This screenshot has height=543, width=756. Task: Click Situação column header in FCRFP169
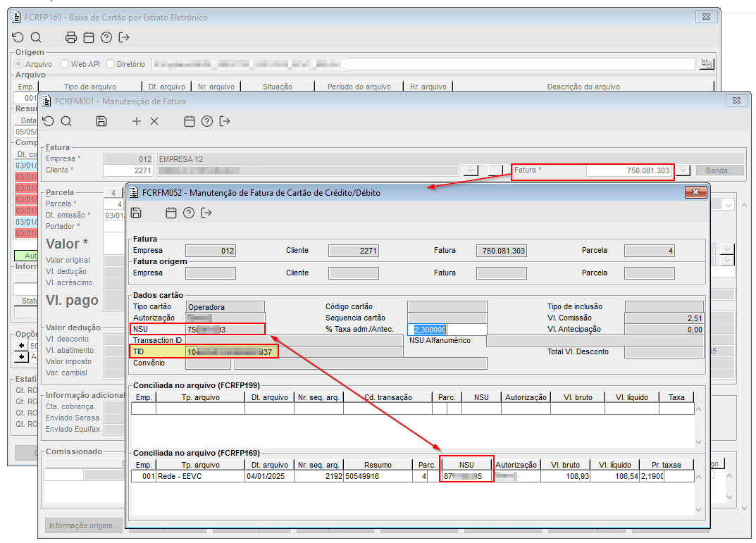[x=277, y=87]
